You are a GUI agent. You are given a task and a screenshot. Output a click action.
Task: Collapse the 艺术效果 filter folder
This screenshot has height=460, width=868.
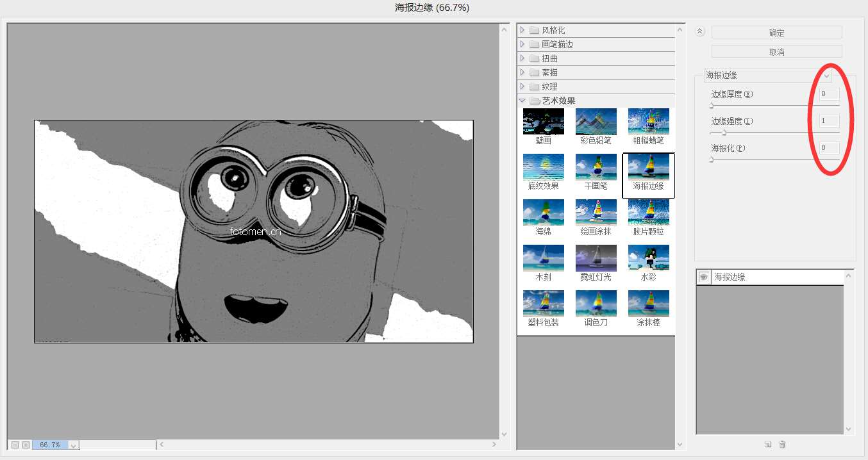523,101
